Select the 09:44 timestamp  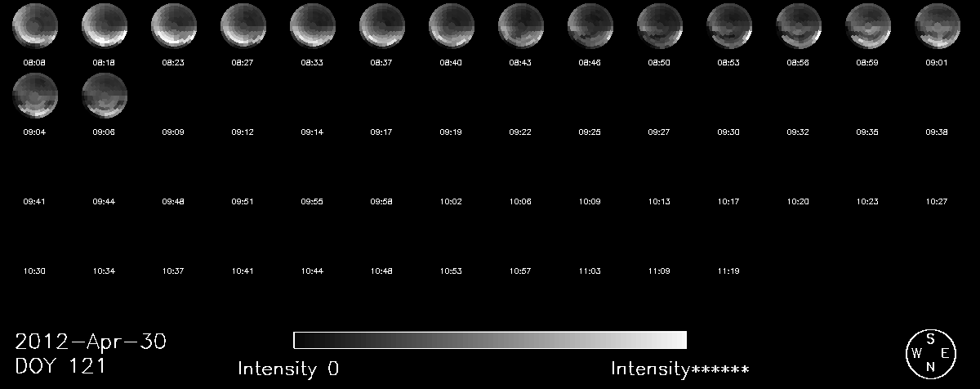pos(104,201)
